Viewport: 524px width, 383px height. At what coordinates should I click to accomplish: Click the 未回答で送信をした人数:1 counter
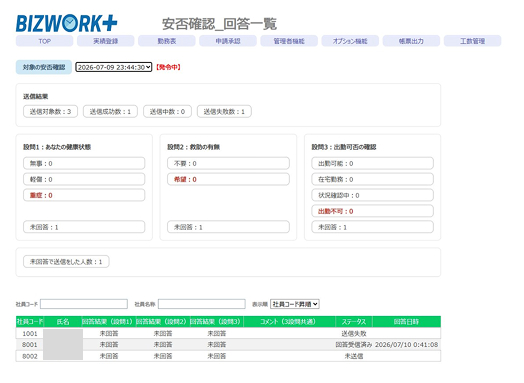(66, 262)
